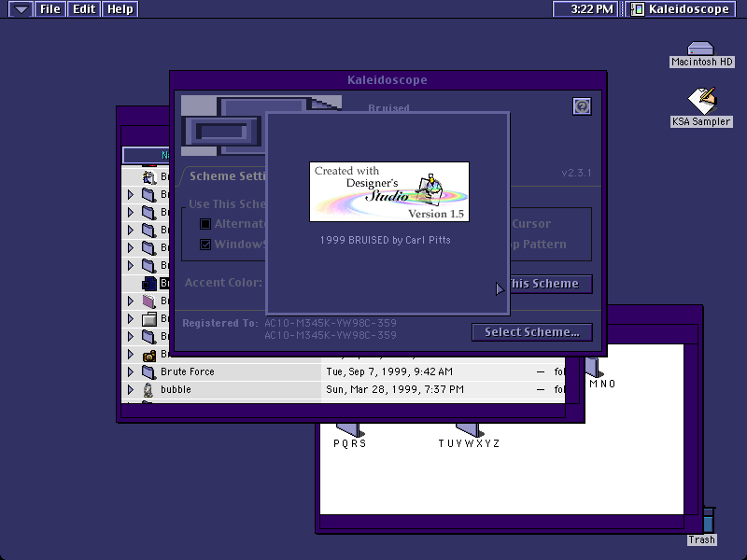Select the camera icon in list window
747x560 pixels.
coord(148,355)
